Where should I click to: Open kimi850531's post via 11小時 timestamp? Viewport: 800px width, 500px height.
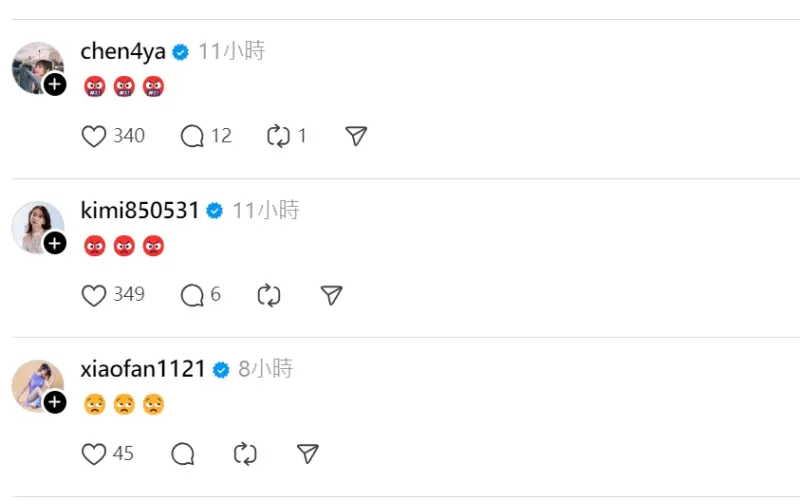tap(265, 211)
